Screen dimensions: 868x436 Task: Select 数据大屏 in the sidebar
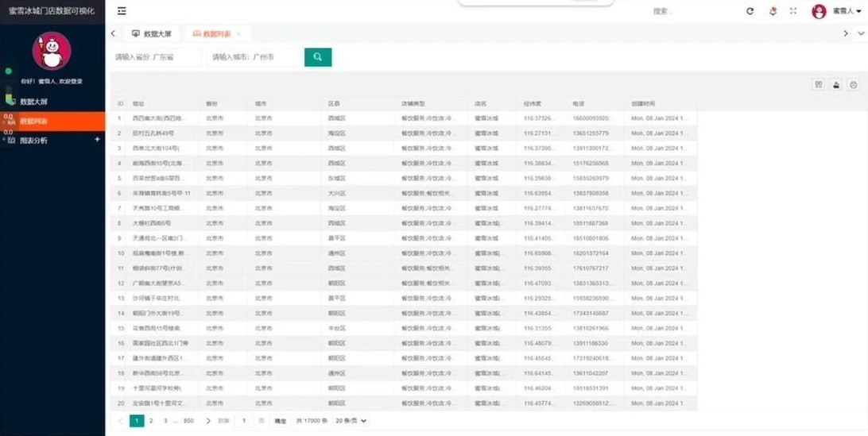[x=34, y=102]
